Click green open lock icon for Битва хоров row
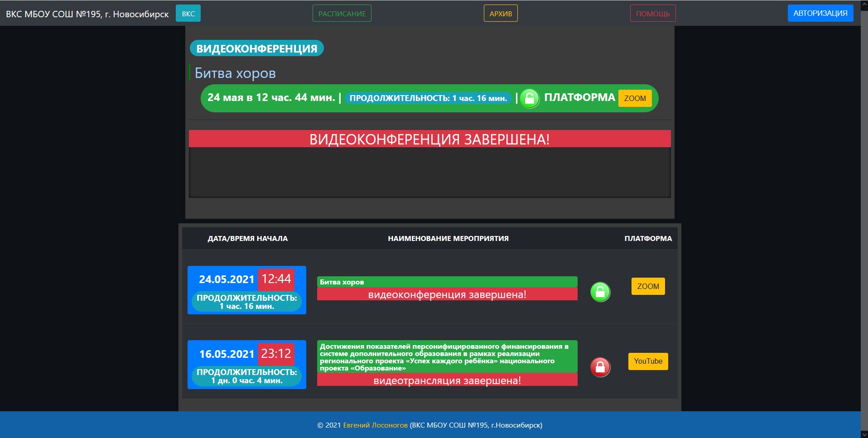 pyautogui.click(x=600, y=292)
